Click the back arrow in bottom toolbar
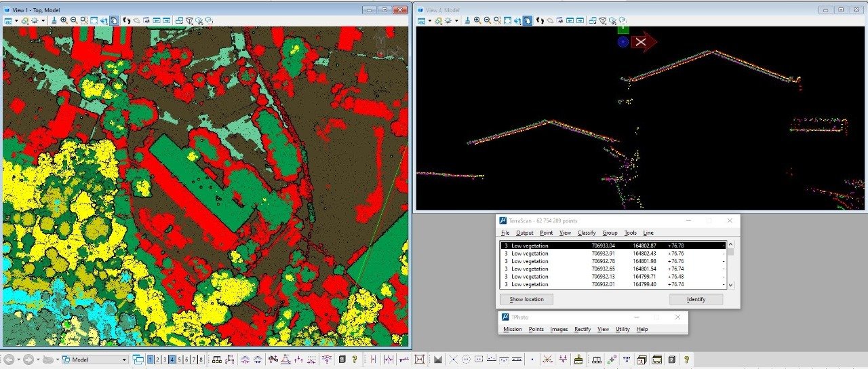The image size is (868, 369). [10, 360]
